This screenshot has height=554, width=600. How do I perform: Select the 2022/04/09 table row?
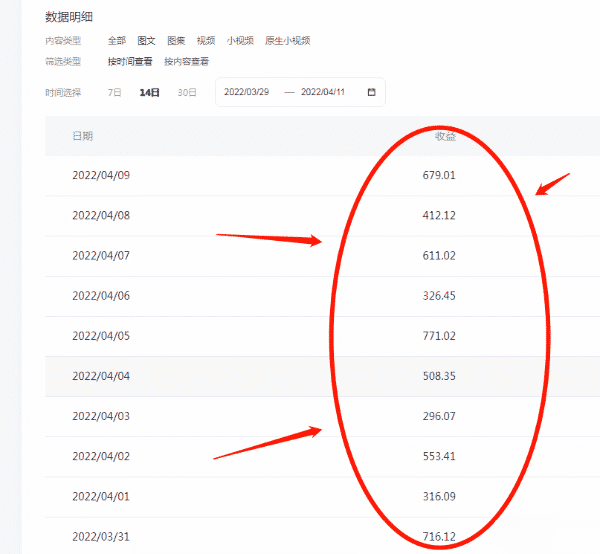click(x=101, y=175)
